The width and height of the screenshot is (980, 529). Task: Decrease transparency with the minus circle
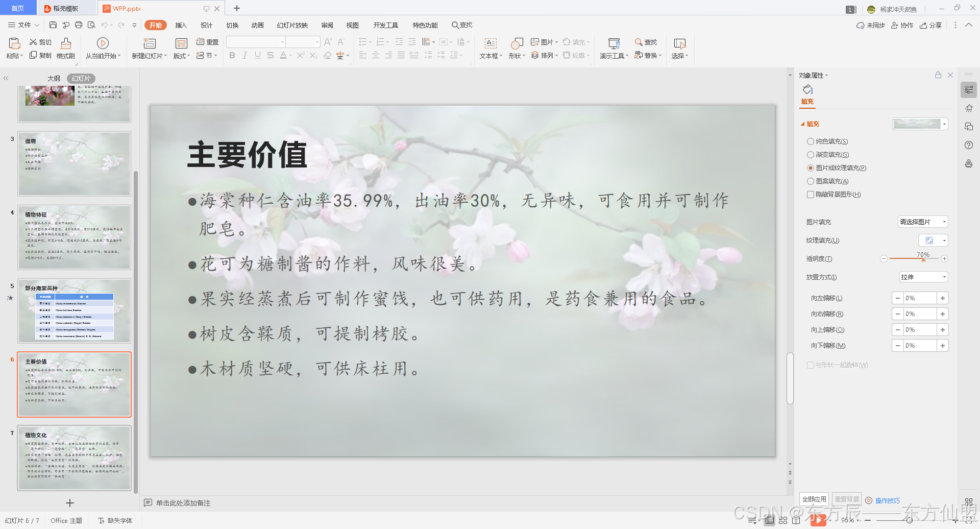click(x=884, y=259)
